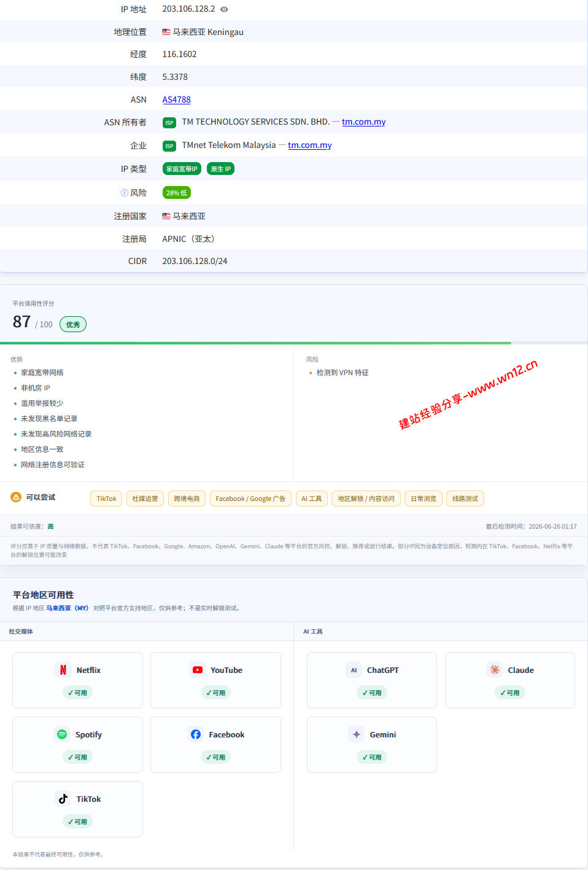
Task: Click the AI 工具 section header
Action: click(x=312, y=631)
